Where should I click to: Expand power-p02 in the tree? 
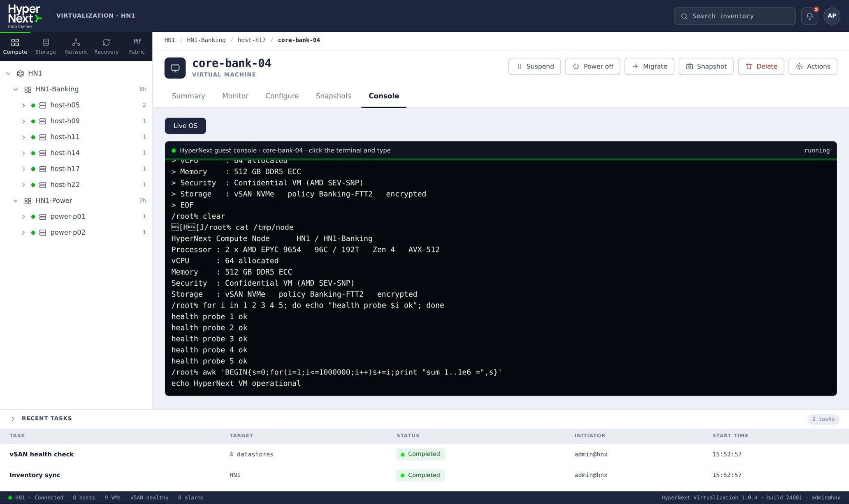23,233
